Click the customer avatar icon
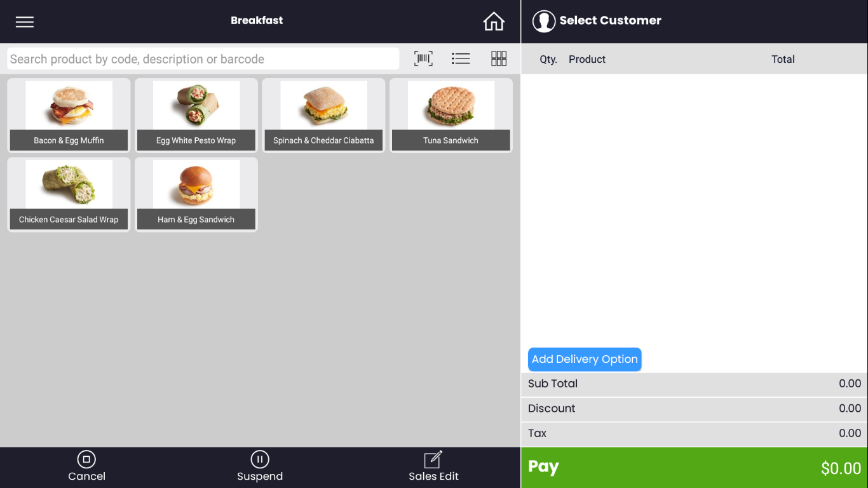The height and width of the screenshot is (488, 868). (x=544, y=21)
